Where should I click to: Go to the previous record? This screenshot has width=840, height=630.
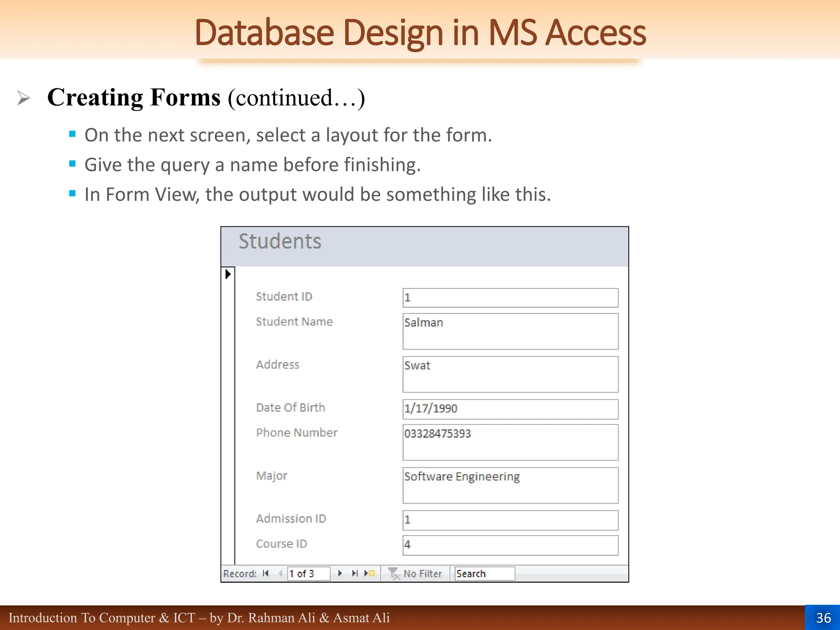tap(281, 573)
